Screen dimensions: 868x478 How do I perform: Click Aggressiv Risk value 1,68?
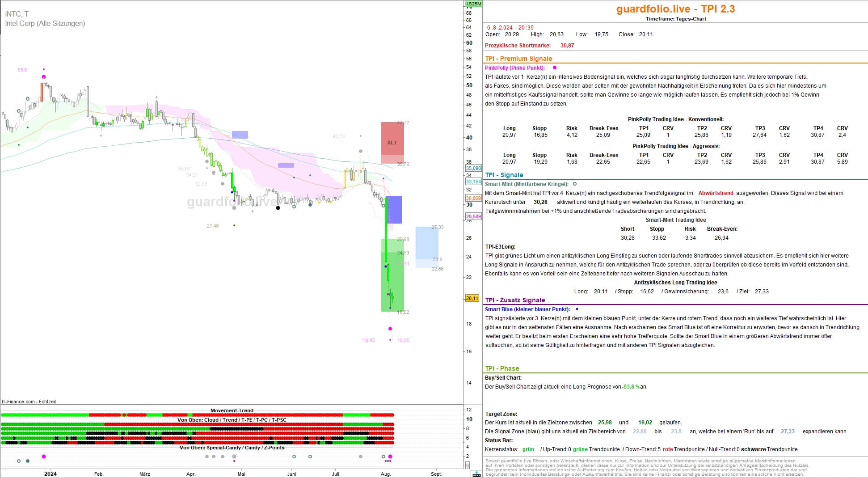572,162
